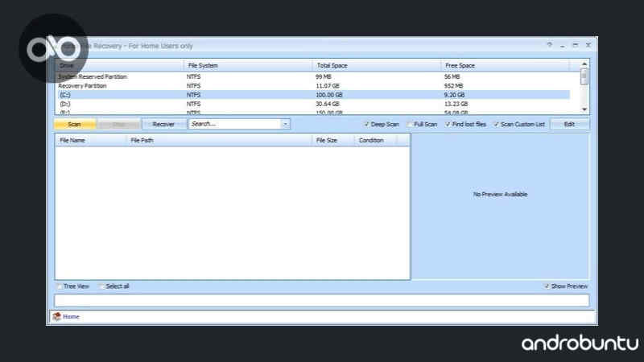644x362 pixels.
Task: Check the Select all checkbox
Action: click(x=101, y=286)
